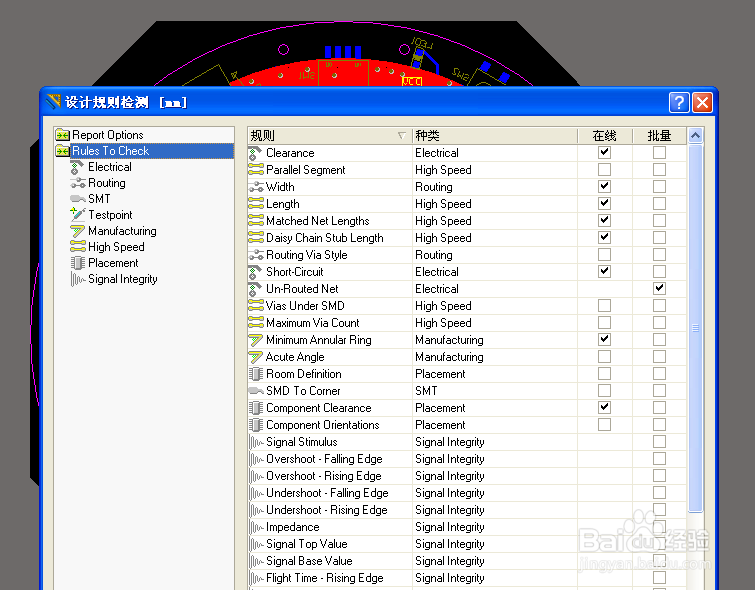
Task: Open the dialog help question-mark button
Action: pyautogui.click(x=679, y=102)
